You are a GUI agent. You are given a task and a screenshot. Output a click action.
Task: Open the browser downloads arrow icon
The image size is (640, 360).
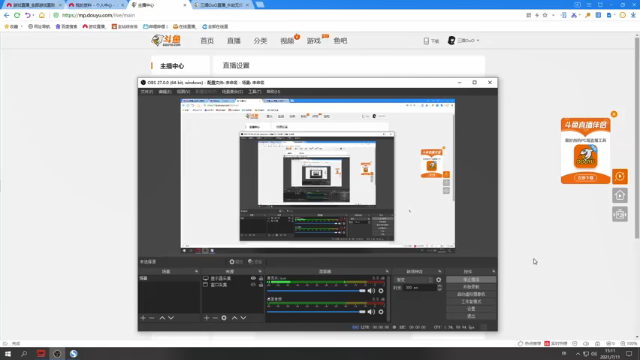633,15
